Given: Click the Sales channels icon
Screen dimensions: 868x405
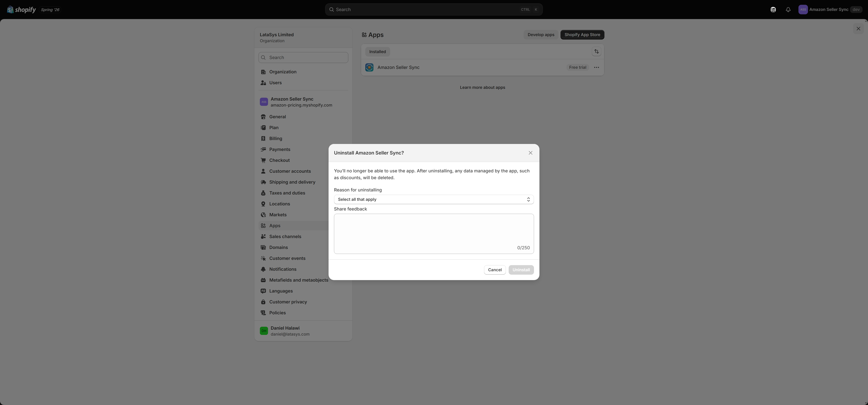Looking at the screenshot, I should point(263,237).
